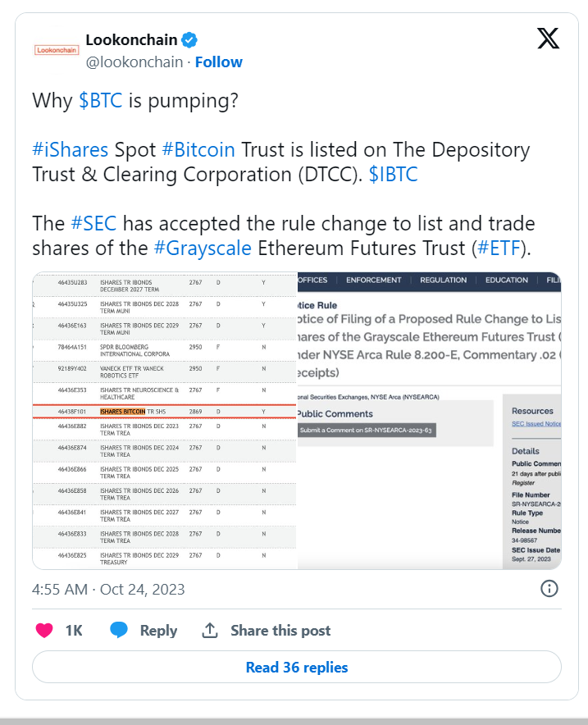588x725 pixels.
Task: Click the $IBTC cashtag
Action: [x=394, y=175]
